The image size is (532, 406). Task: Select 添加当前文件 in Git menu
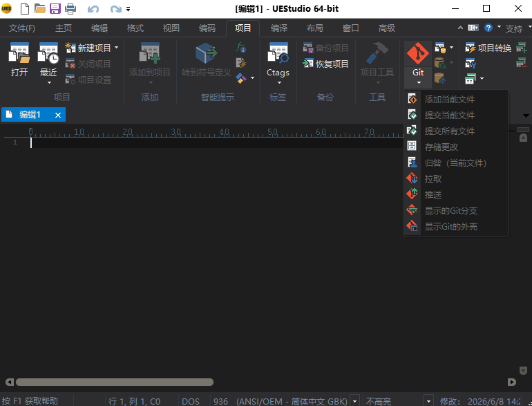point(456,99)
